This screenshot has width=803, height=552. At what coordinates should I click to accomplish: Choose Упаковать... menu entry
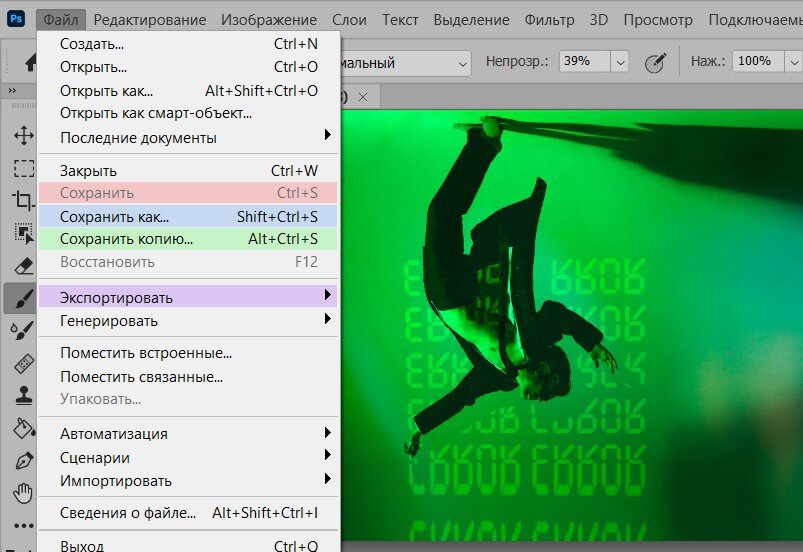(188, 399)
